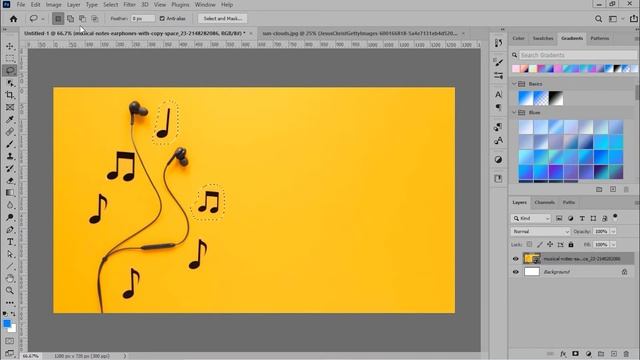Collapse the Basics gradient group
This screenshot has width=640, height=360.
point(514,84)
